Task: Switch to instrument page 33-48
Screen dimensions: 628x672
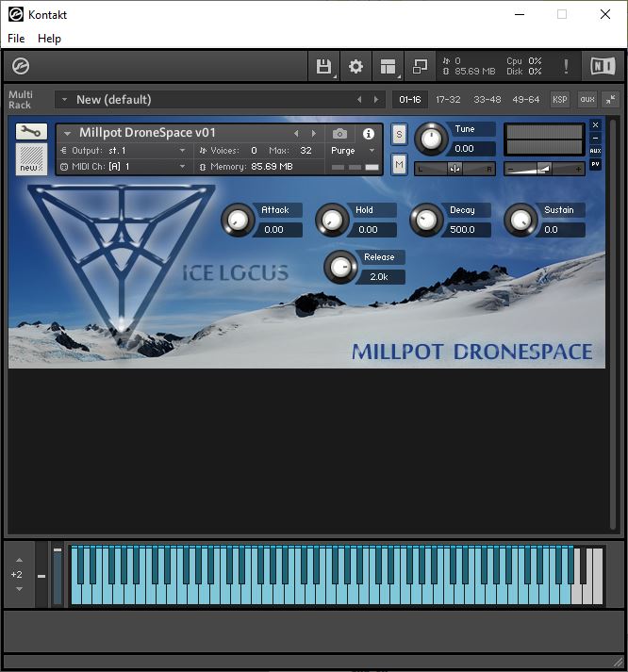Action: click(x=487, y=99)
